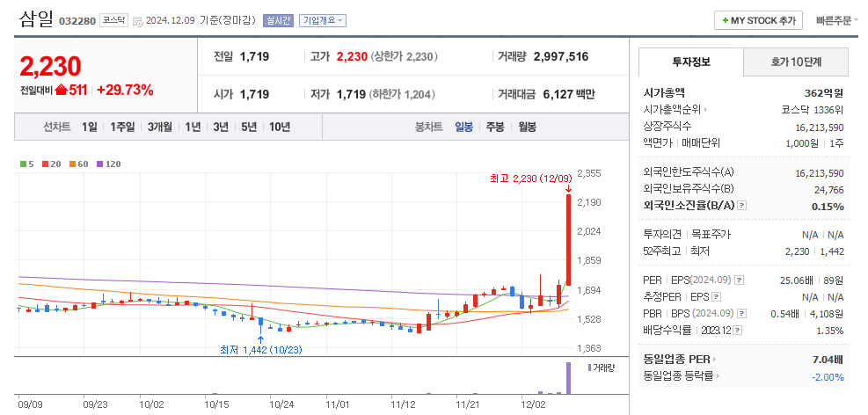Click the 하한가 1,204 label
This screenshot has height=415, width=868.
point(402,95)
